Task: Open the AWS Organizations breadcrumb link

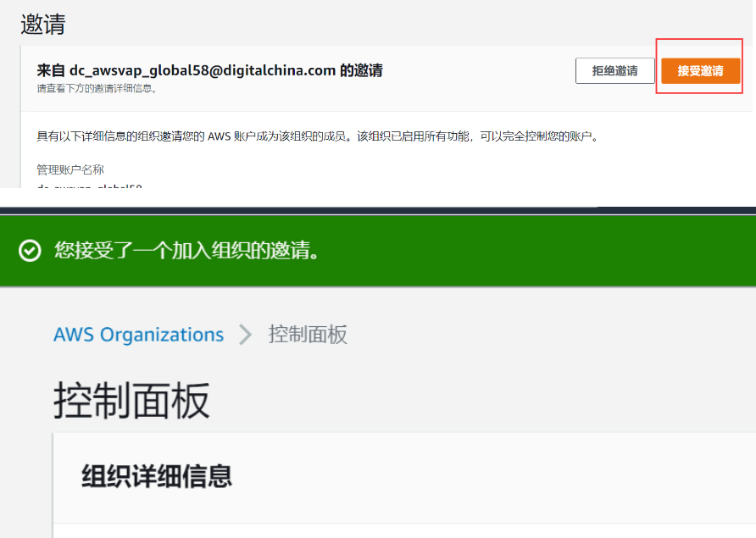Action: point(138,335)
